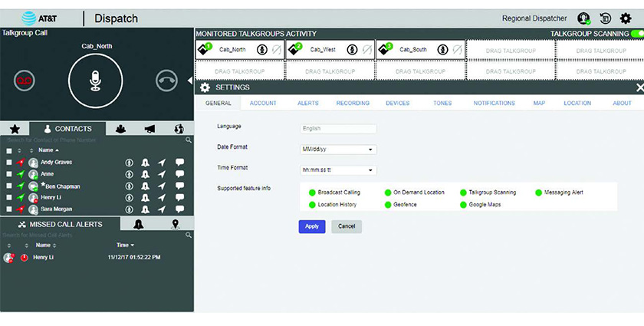Open voicemail icon in Talkgroup Call
Image resolution: width=644 pixels, height=326 pixels.
click(25, 81)
